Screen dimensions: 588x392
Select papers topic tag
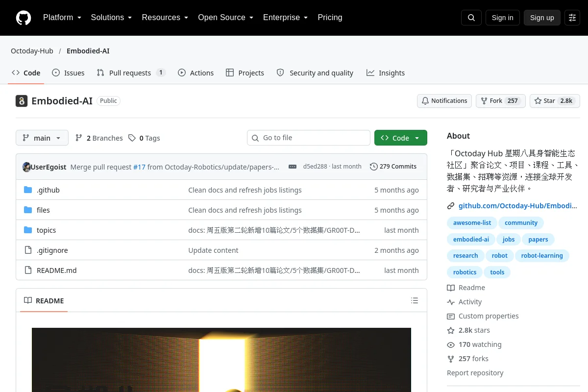point(538,240)
